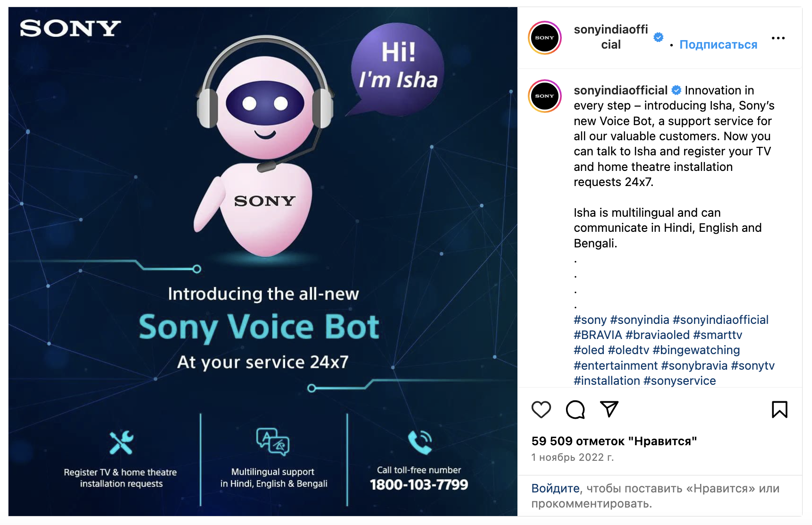
Task: Follow the account via Подписаться
Action: point(718,45)
